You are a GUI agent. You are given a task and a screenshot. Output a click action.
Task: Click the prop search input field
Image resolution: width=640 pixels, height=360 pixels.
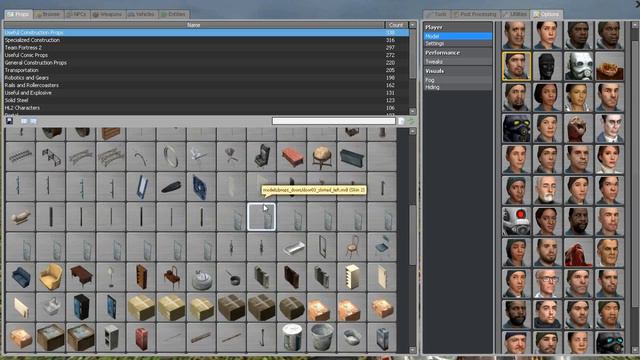click(333, 121)
